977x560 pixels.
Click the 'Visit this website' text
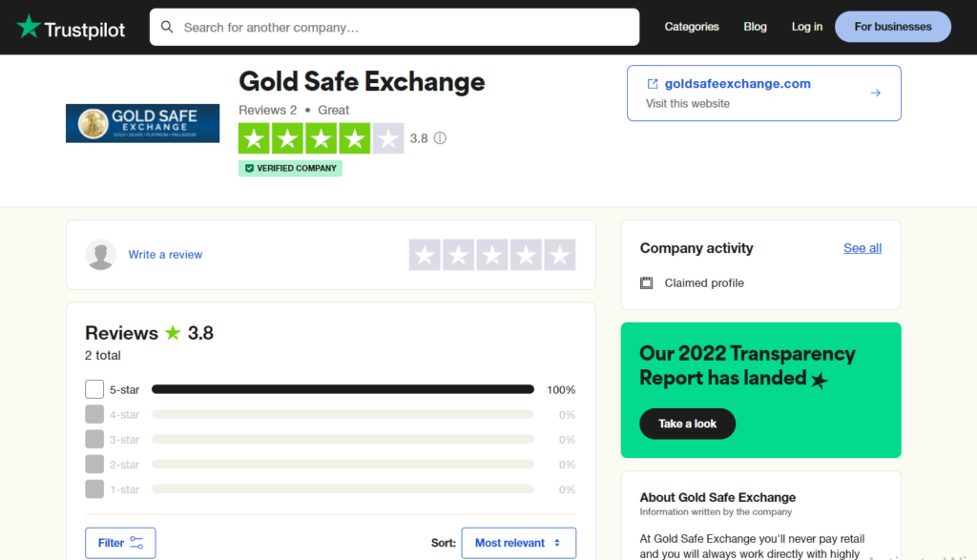(x=687, y=103)
